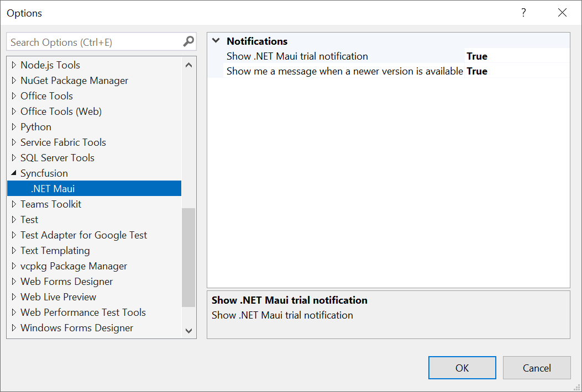Select the .NET Maui tree item
Screen dimensions: 582x392
click(x=53, y=189)
